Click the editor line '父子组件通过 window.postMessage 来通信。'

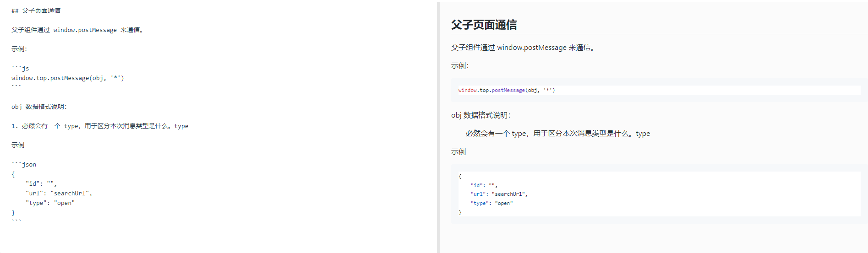78,30
